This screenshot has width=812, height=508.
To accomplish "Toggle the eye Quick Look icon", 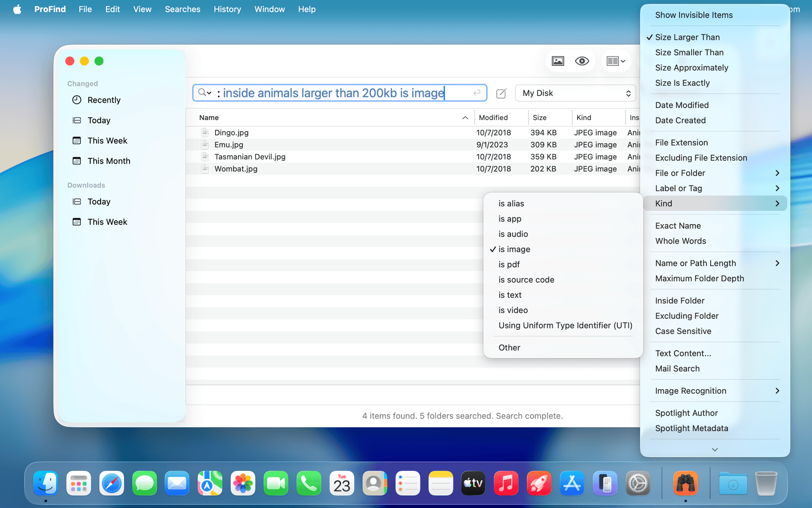I will 582,61.
